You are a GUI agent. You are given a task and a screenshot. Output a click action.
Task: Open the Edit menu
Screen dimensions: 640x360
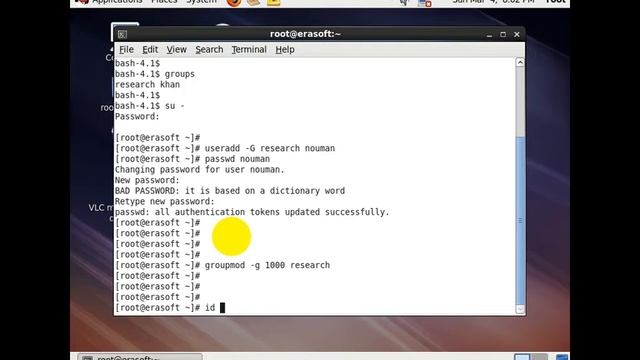point(150,49)
